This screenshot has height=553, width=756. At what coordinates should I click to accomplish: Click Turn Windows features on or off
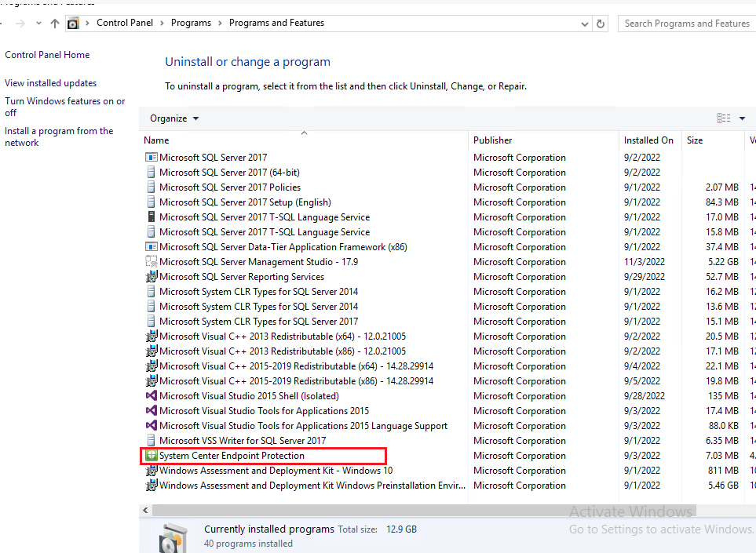tap(64, 107)
